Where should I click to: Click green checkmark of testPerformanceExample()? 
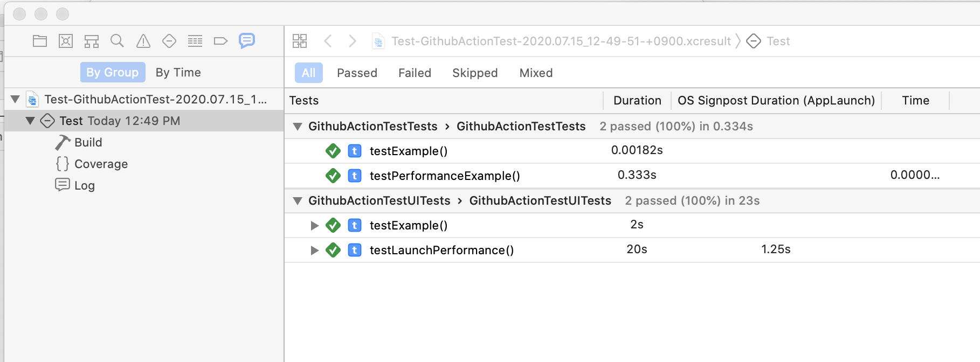point(333,176)
